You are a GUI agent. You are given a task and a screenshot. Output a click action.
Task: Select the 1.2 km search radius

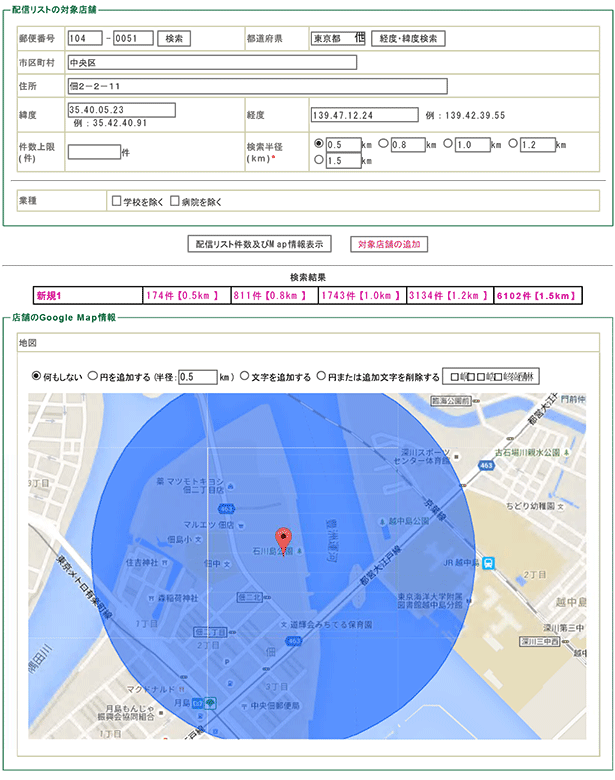513,143
